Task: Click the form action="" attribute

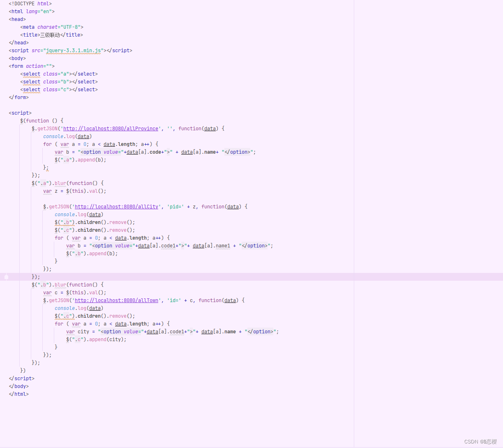Action: click(39, 66)
